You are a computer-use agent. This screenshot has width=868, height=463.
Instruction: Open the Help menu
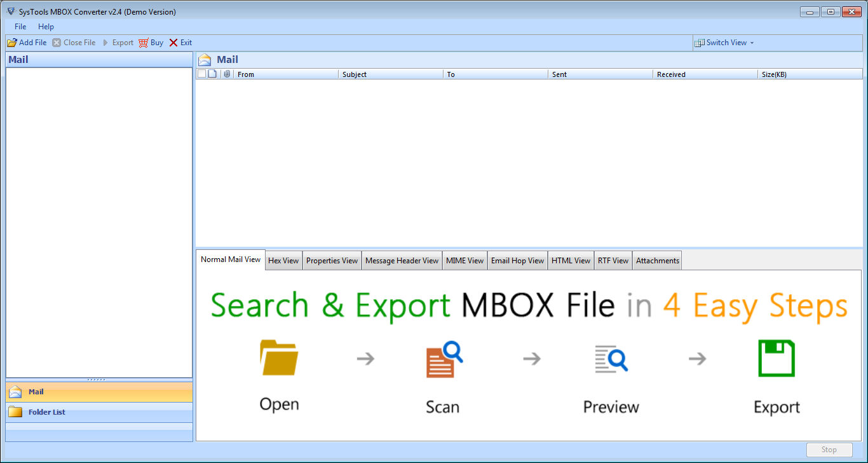click(46, 27)
